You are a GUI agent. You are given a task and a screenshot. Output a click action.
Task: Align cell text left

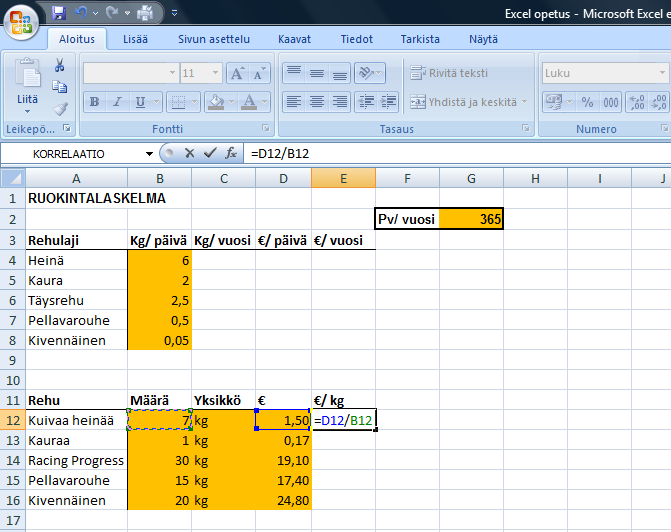click(x=294, y=102)
